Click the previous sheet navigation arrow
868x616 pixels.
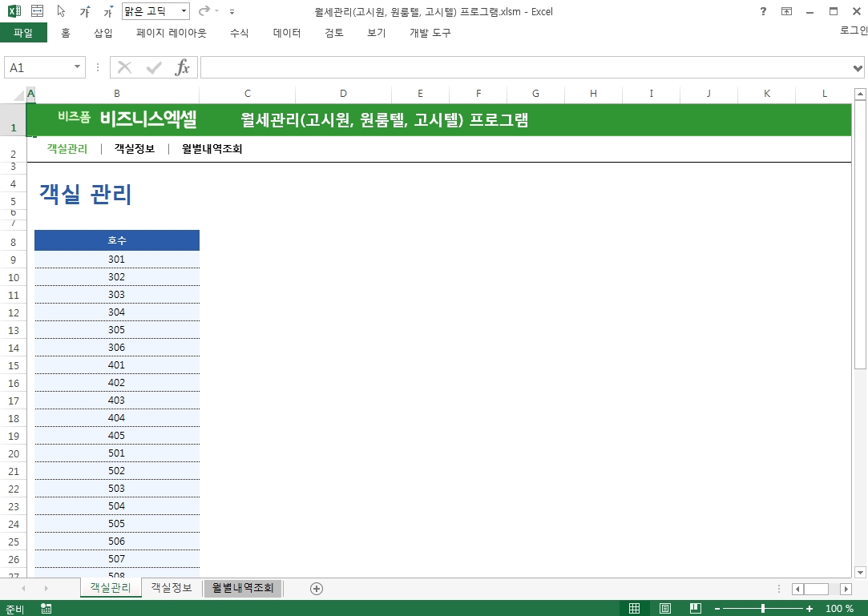[x=23, y=588]
